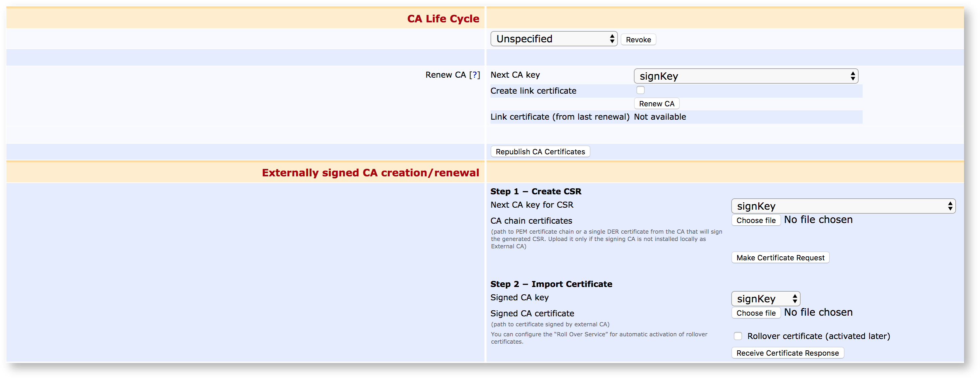Open the Renew CA help [?] link
This screenshot has width=980, height=379.
coord(474,75)
